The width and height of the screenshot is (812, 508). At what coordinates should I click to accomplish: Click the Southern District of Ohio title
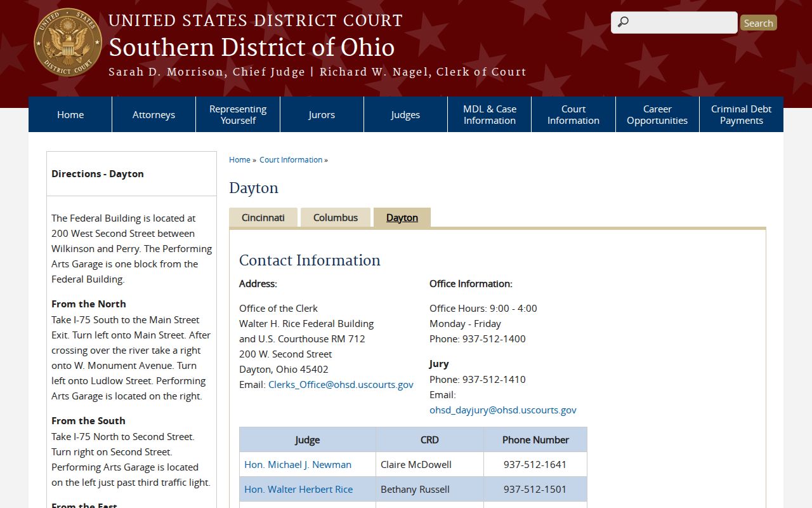[x=252, y=48]
